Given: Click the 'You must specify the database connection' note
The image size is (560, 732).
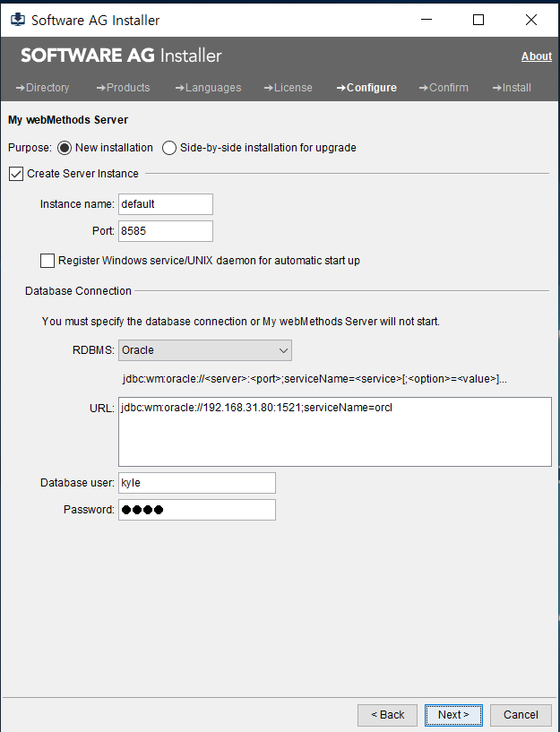Looking at the screenshot, I should click(241, 322).
